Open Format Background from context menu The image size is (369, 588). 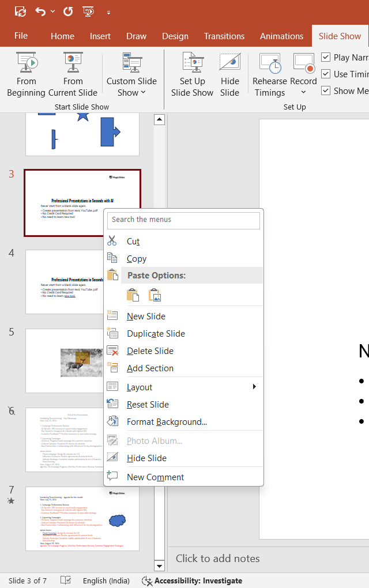pyautogui.click(x=183, y=421)
